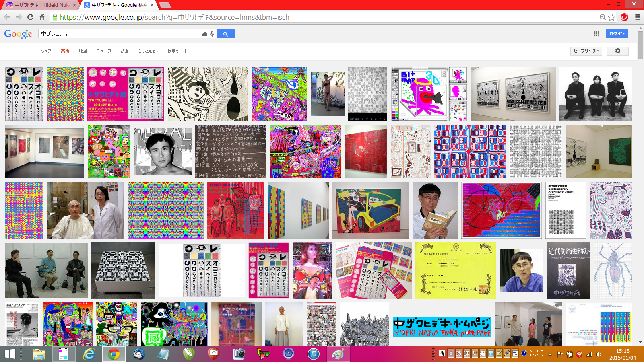Toggle the IME カナ katakana mode button
Viewport: 644px width, 362px height.
click(x=475, y=354)
